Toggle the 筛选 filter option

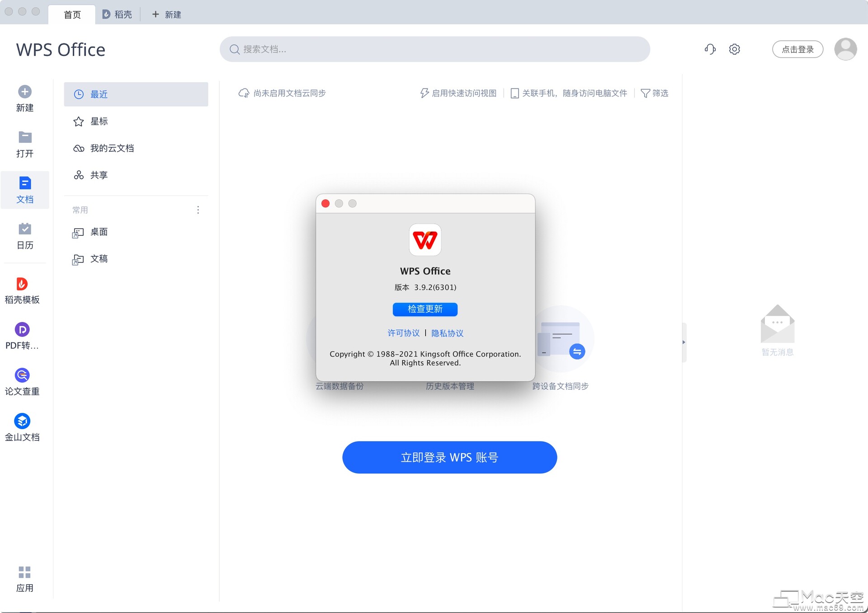[x=654, y=93]
